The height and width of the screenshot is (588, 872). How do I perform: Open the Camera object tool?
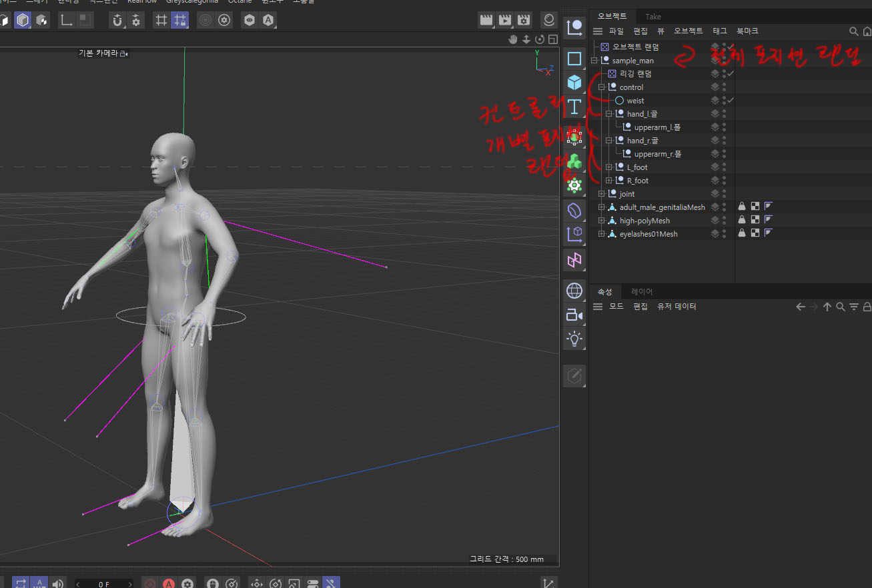point(574,315)
